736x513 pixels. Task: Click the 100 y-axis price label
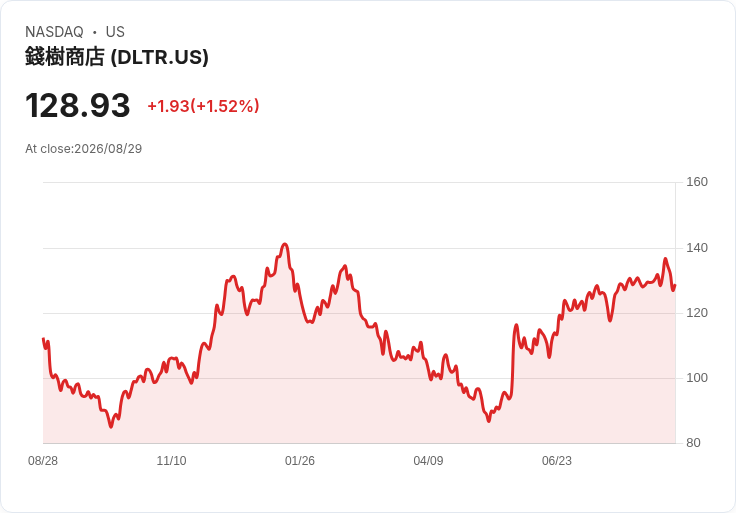(x=697, y=378)
